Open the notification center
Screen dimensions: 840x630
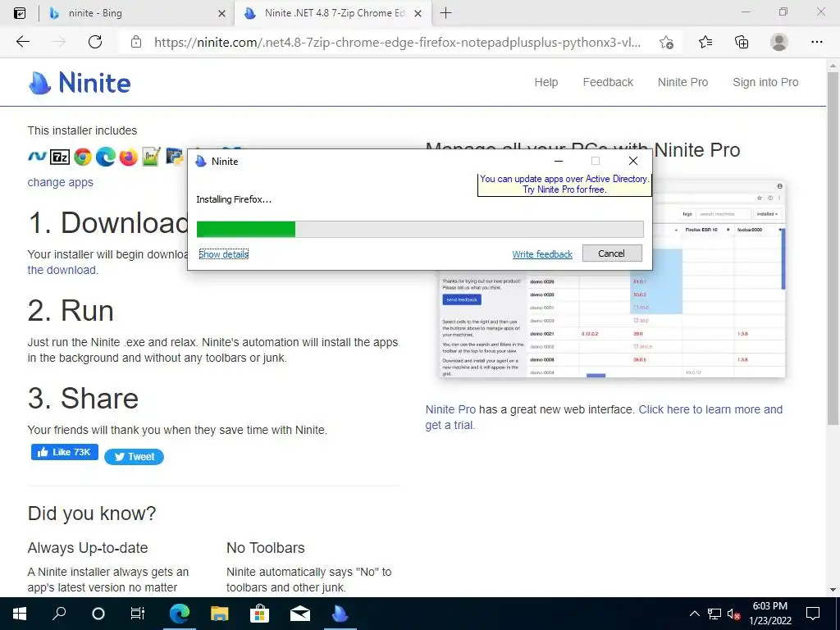click(813, 614)
